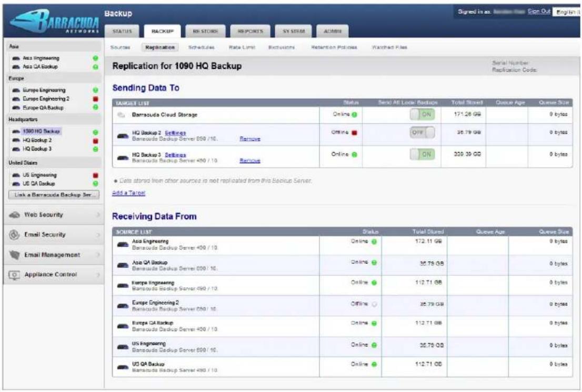
Task: Open the English language dropdown
Action: (567, 12)
